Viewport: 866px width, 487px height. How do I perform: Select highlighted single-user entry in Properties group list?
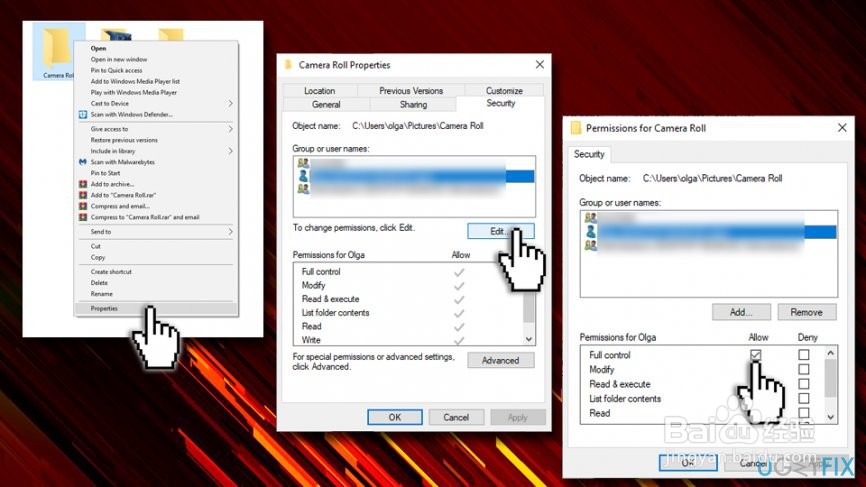pos(414,176)
